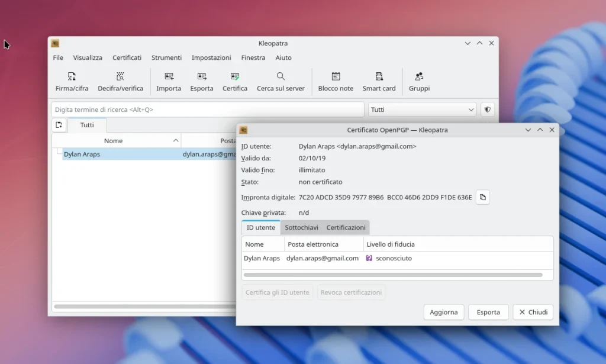Toggle the shield filter button beside Tutti
This screenshot has width=606, height=364.
(487, 109)
